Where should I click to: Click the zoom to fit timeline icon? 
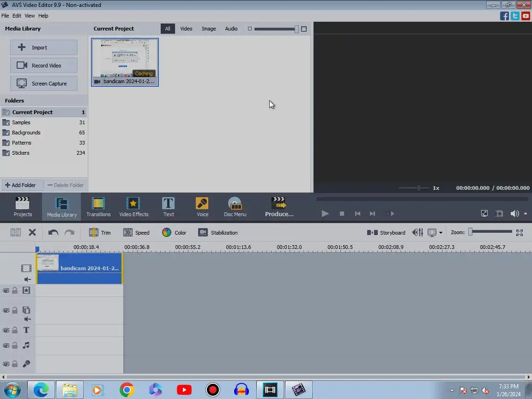(519, 232)
